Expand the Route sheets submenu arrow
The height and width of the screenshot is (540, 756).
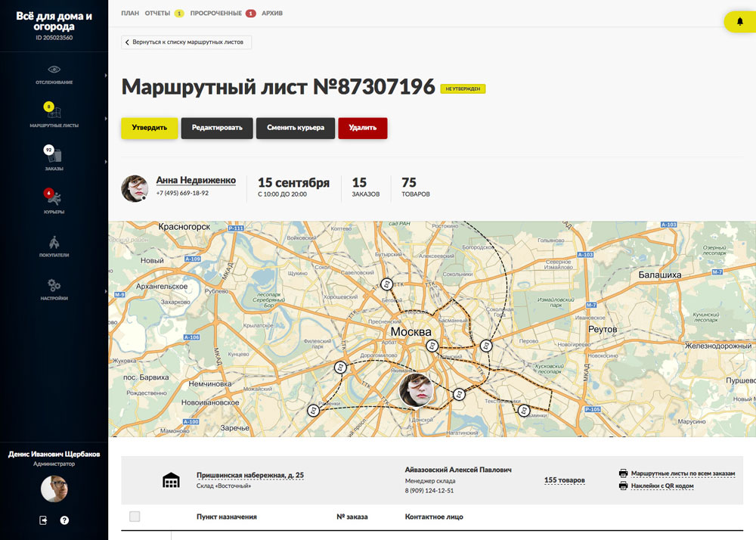pyautogui.click(x=106, y=119)
